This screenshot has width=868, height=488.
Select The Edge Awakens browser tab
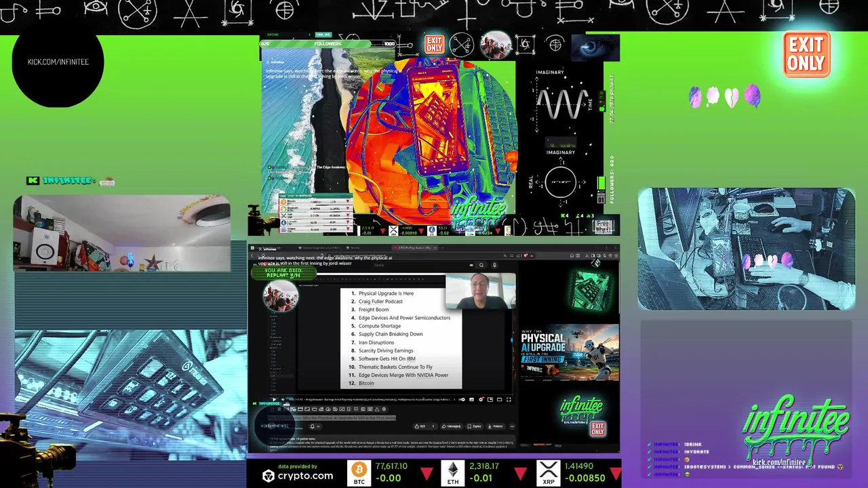[x=414, y=248]
